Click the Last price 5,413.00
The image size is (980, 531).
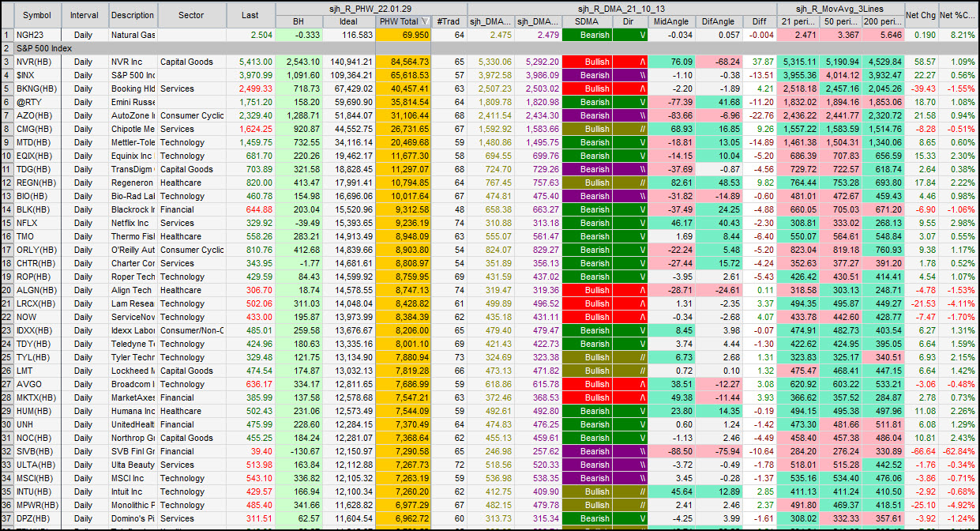click(250, 62)
